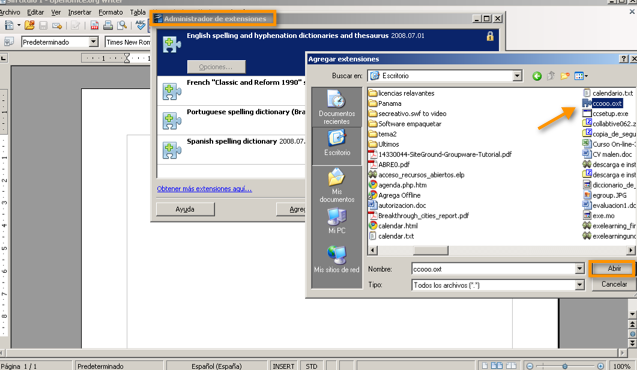Select Mis documentos in places bar
Screen dimensions: 637x370
(x=336, y=186)
